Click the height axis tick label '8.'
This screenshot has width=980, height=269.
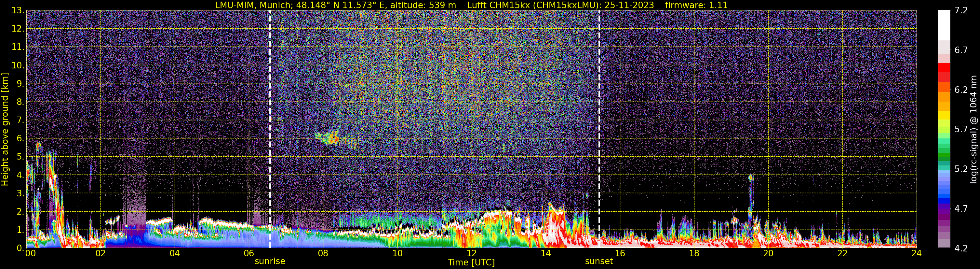[x=20, y=102]
